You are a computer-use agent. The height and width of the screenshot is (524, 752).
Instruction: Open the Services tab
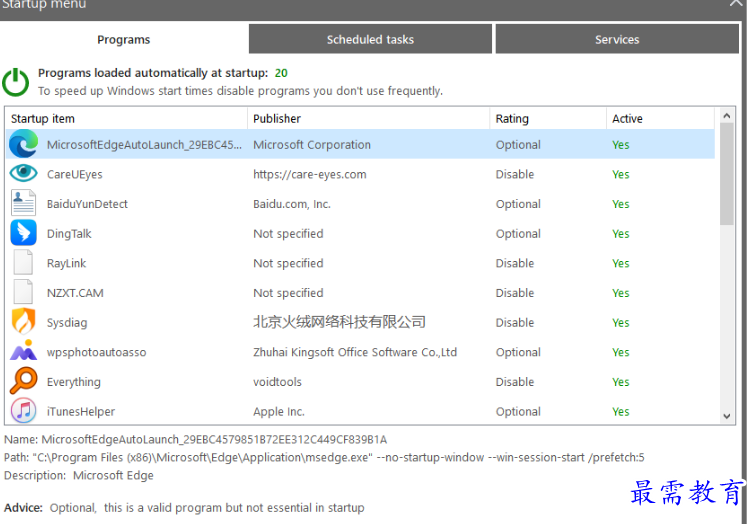617,39
